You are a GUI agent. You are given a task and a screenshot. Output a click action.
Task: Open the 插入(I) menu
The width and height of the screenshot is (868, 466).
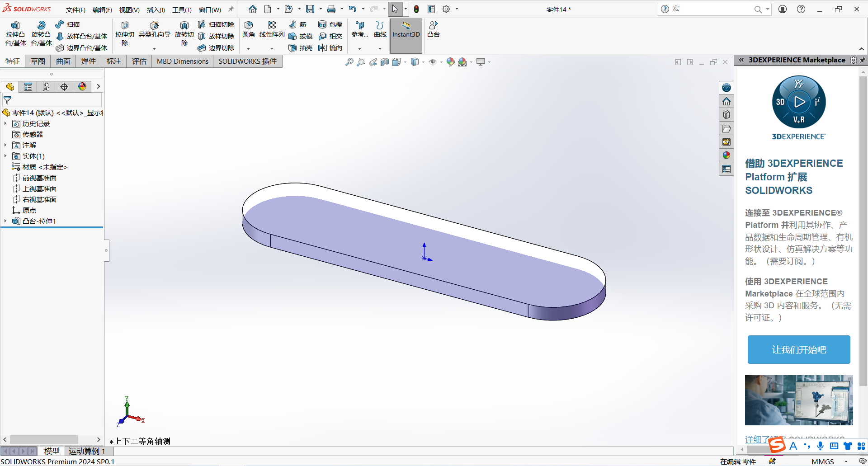[x=155, y=9]
